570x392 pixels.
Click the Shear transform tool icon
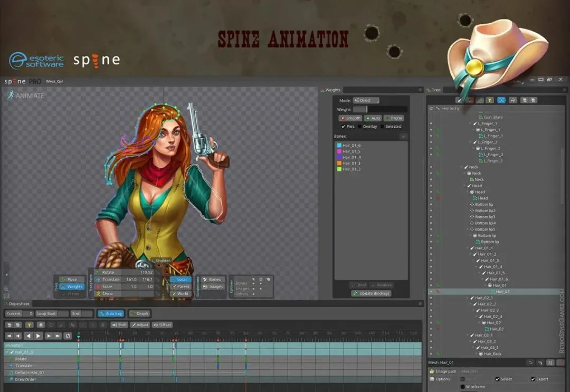pos(98,293)
